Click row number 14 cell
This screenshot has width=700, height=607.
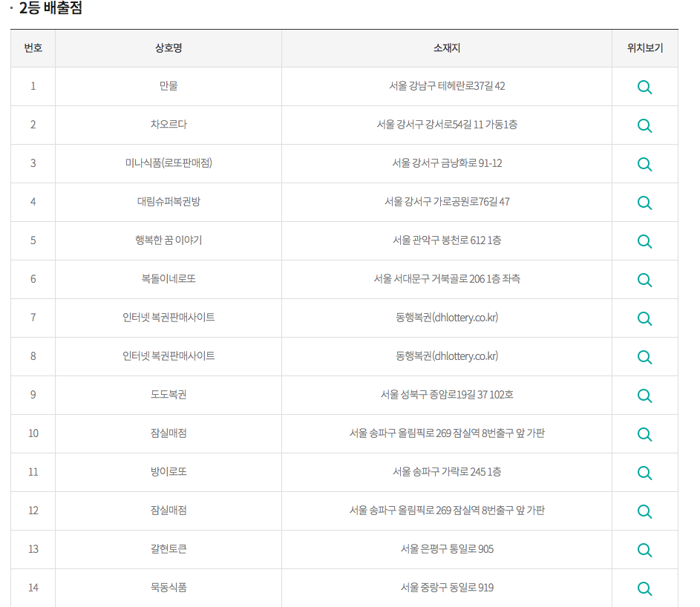(x=33, y=588)
